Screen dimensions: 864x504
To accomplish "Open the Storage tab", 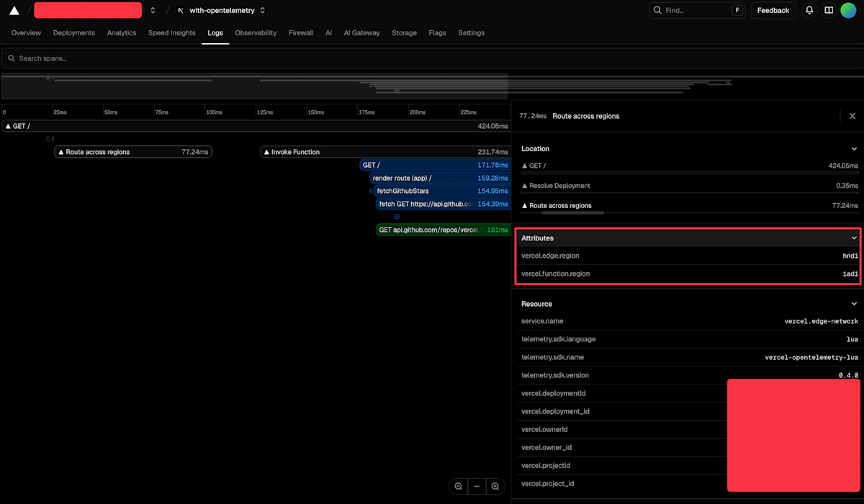I will pos(404,33).
